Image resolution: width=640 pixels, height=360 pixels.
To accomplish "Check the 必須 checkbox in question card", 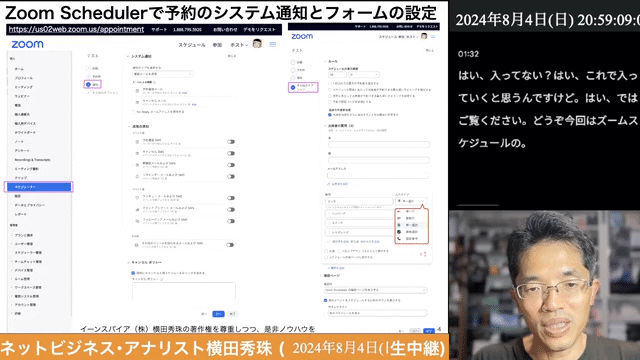I will (x=326, y=251).
